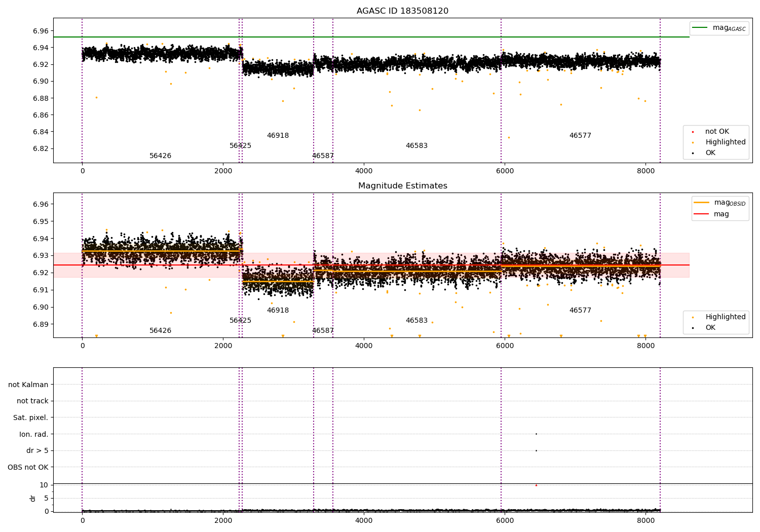This screenshot has height=532, width=760.
Task: Click the 'Sat. pixel.' row label
Action: coord(30,418)
